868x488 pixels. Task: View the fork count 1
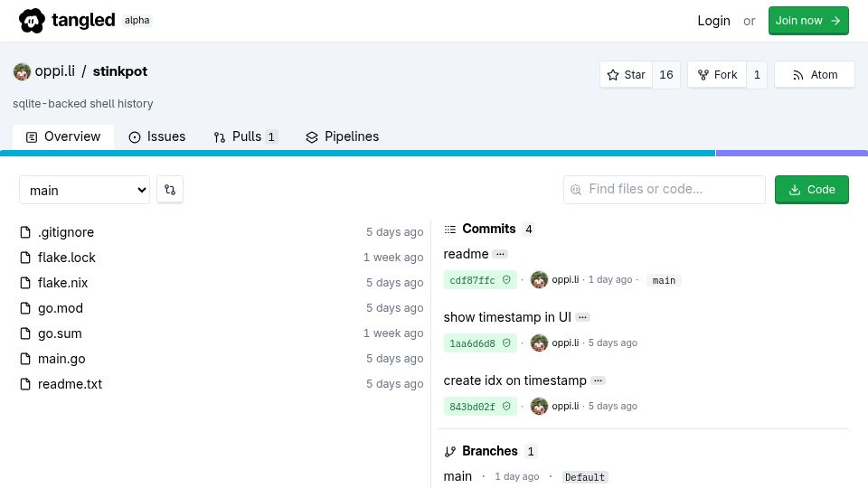point(757,75)
